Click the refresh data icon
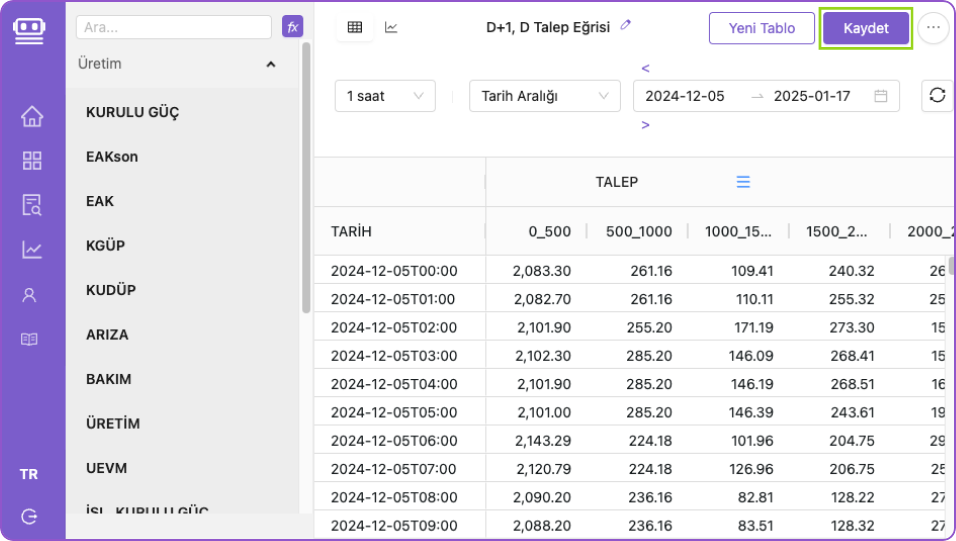The image size is (956, 541). 937,95
